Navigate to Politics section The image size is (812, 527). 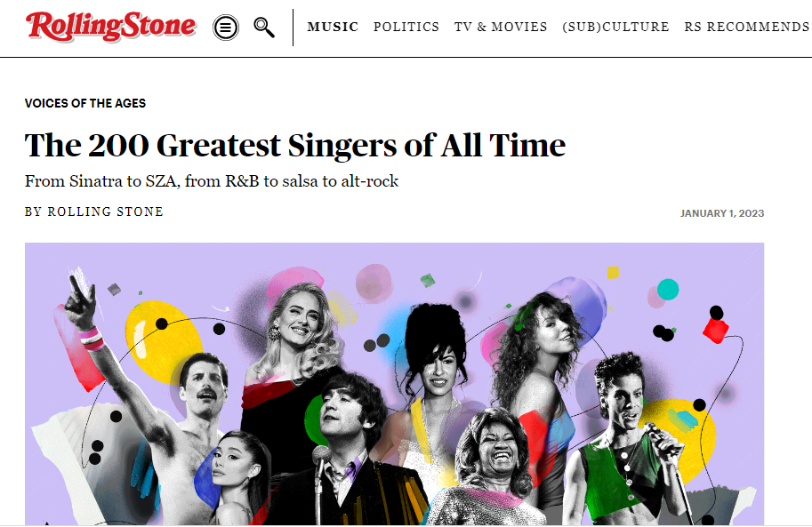(406, 27)
